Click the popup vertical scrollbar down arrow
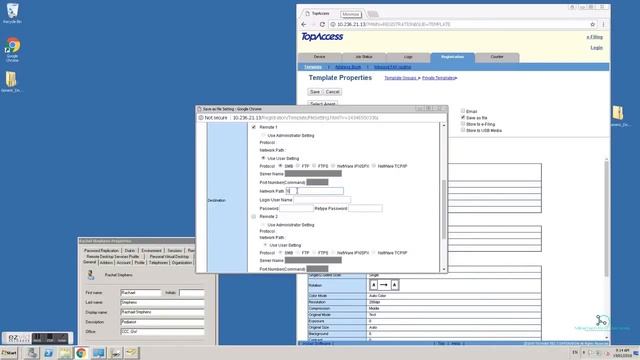Image resolution: width=640 pixels, height=360 pixels. pos(444,269)
